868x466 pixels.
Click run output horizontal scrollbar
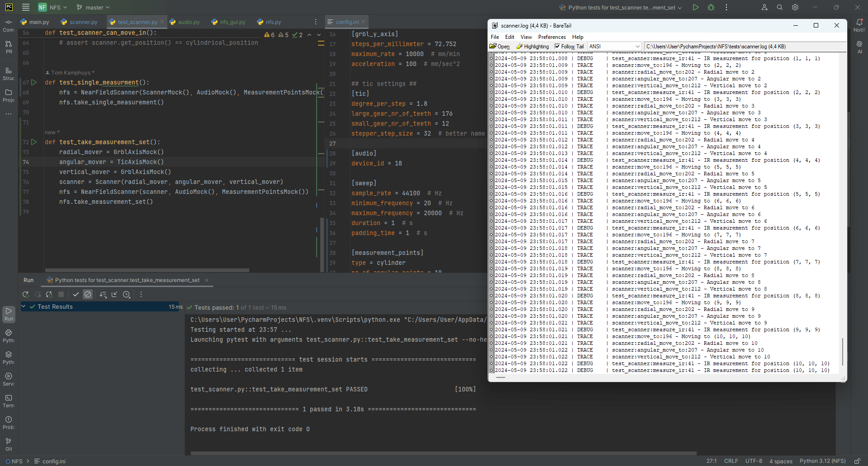443,453
